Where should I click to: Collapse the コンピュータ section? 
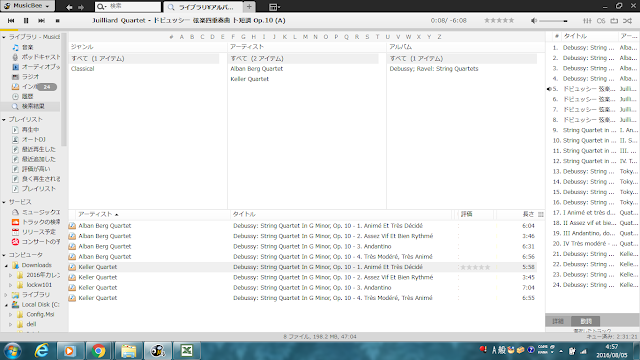pos(4,255)
